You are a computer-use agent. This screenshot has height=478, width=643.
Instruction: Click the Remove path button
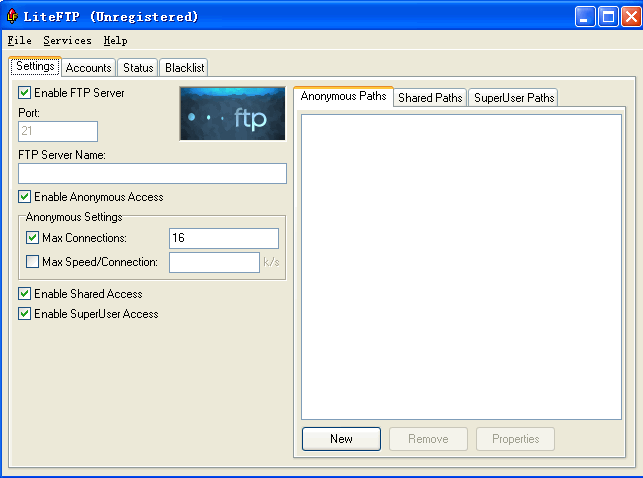pyautogui.click(x=428, y=439)
